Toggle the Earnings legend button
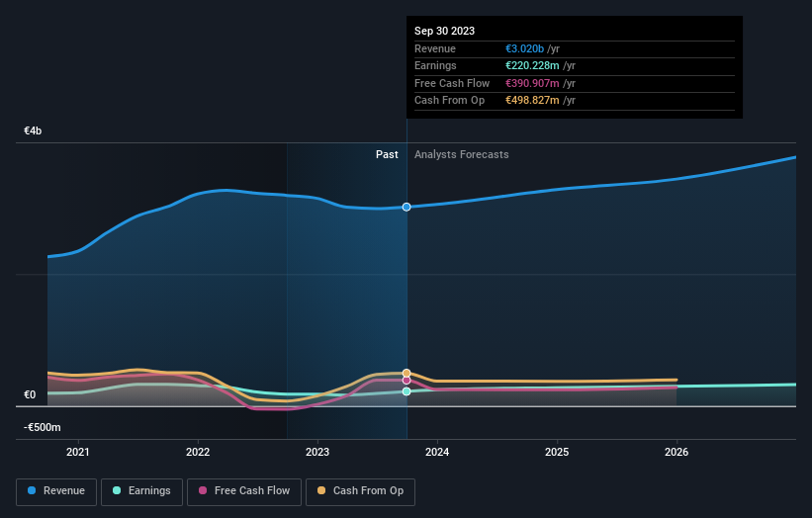This screenshot has width=812, height=518. pos(141,491)
